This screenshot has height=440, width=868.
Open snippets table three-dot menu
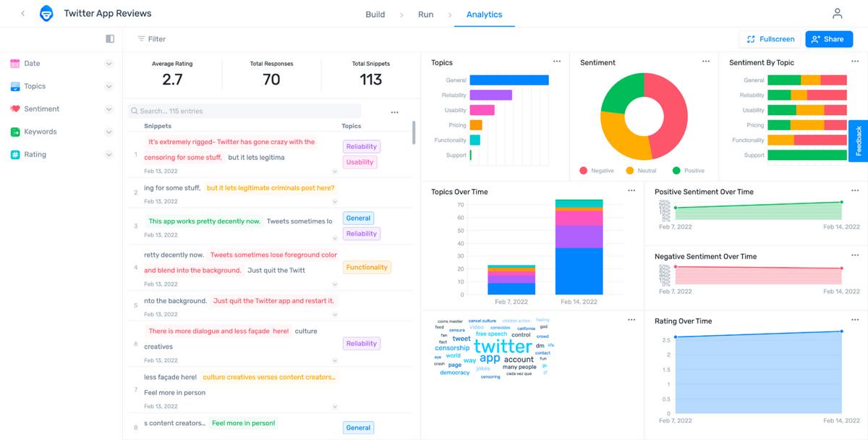point(394,112)
